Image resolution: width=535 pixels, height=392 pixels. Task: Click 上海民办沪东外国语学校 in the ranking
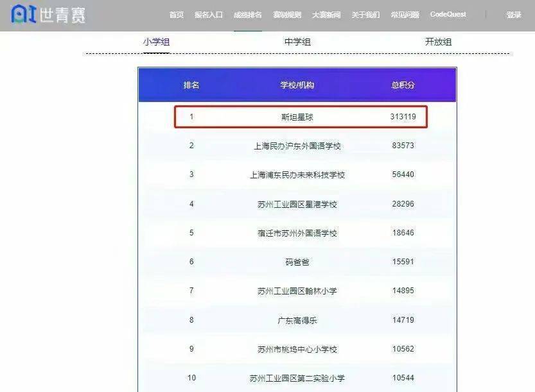[297, 146]
